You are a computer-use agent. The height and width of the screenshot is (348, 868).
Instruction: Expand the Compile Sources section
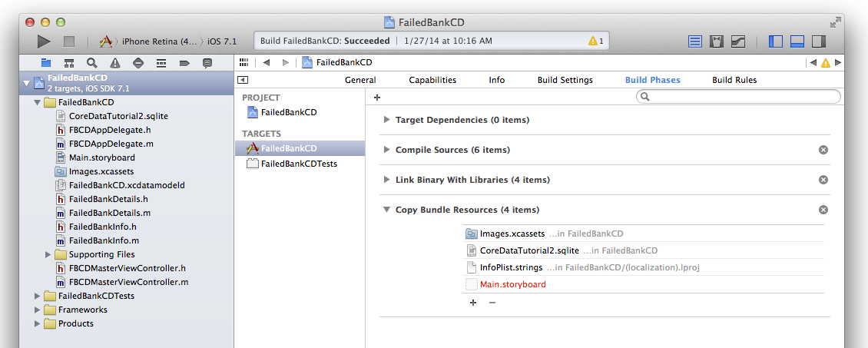[x=386, y=150]
